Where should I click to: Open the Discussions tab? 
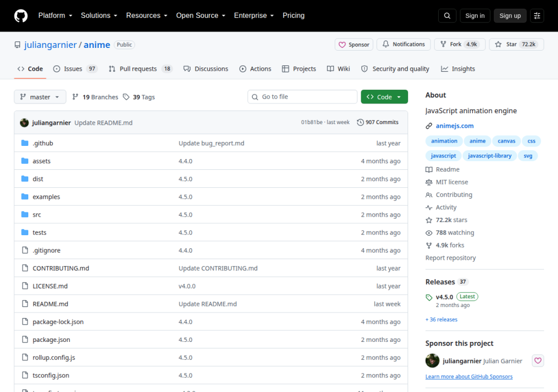[205, 69]
